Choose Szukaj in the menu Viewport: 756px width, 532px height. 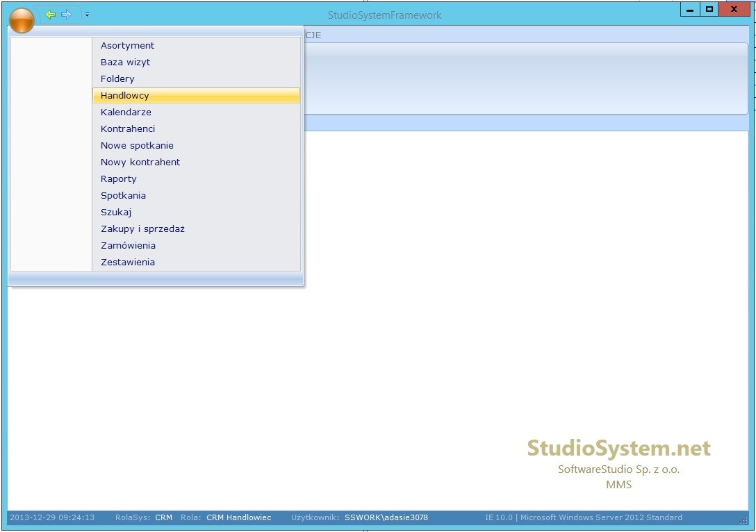pyautogui.click(x=196, y=212)
